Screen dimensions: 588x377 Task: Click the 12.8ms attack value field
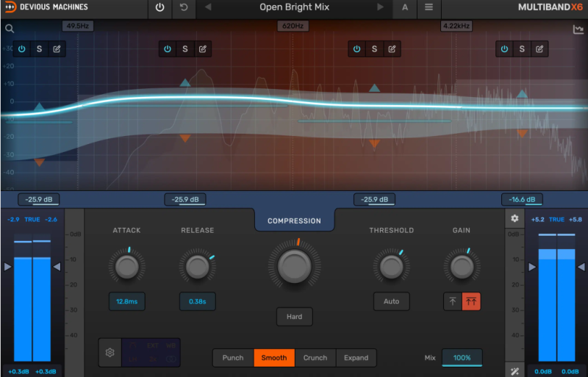pyautogui.click(x=126, y=301)
